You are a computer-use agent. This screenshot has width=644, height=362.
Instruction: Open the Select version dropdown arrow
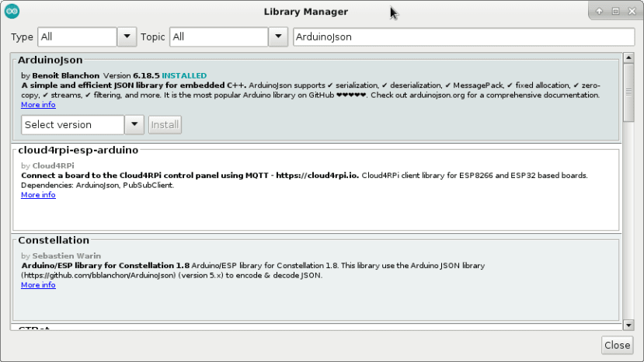pyautogui.click(x=134, y=124)
